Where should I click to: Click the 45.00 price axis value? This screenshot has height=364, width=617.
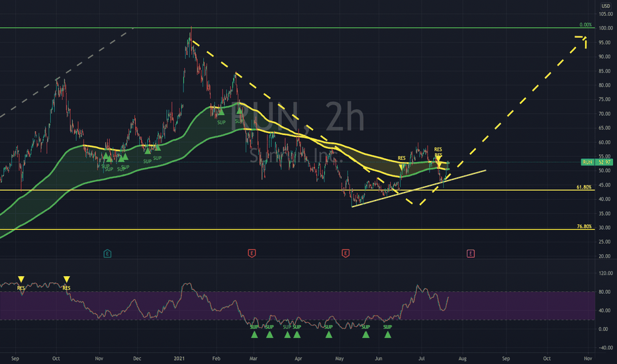[606, 185]
